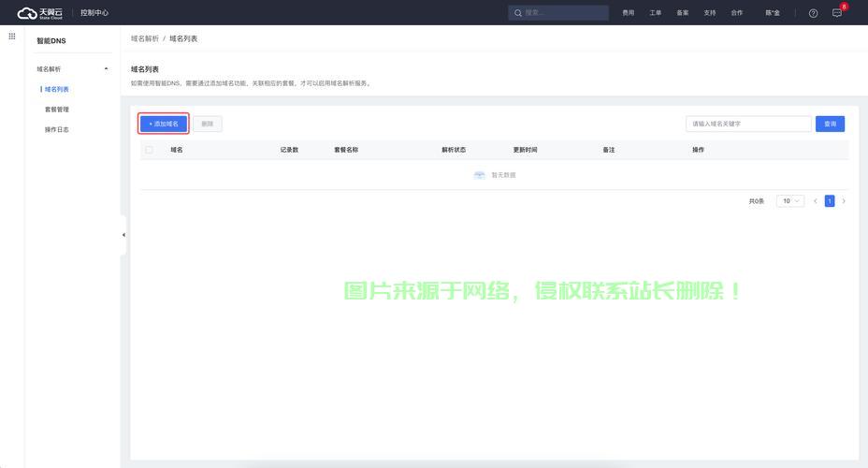Open the page size dropdown showing 10
Screen dimensions: 868x468
pos(791,201)
